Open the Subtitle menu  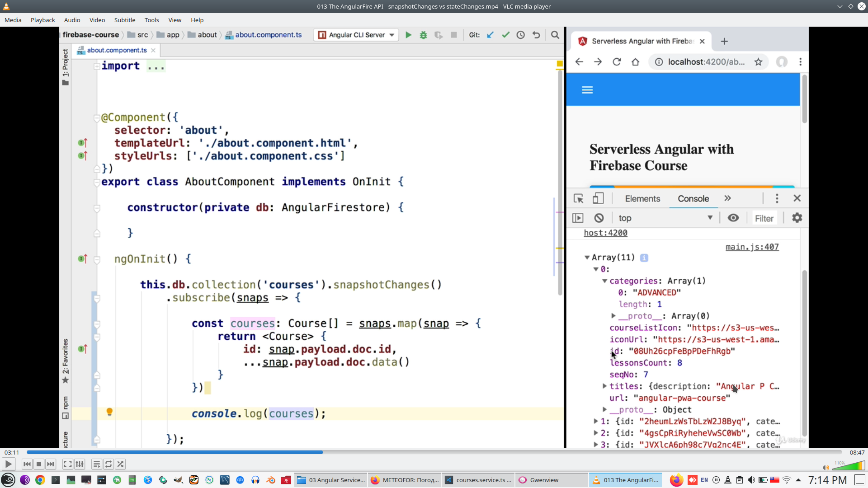[x=124, y=20]
